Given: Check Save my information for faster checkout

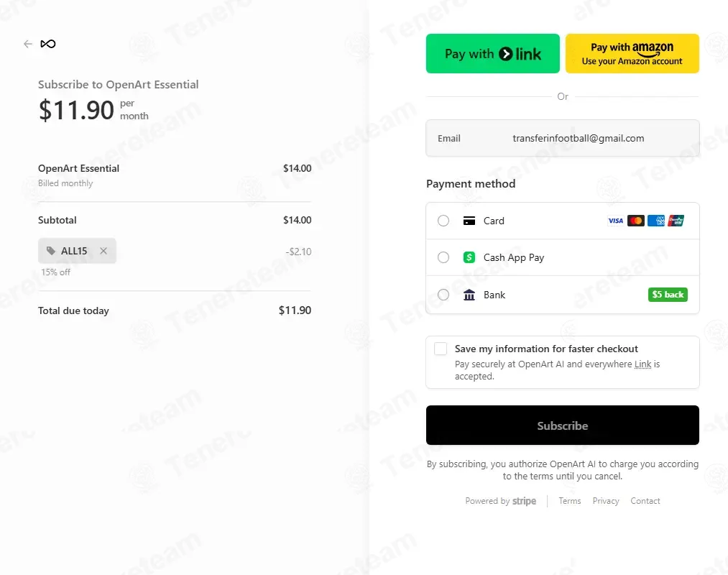Looking at the screenshot, I should pos(441,349).
